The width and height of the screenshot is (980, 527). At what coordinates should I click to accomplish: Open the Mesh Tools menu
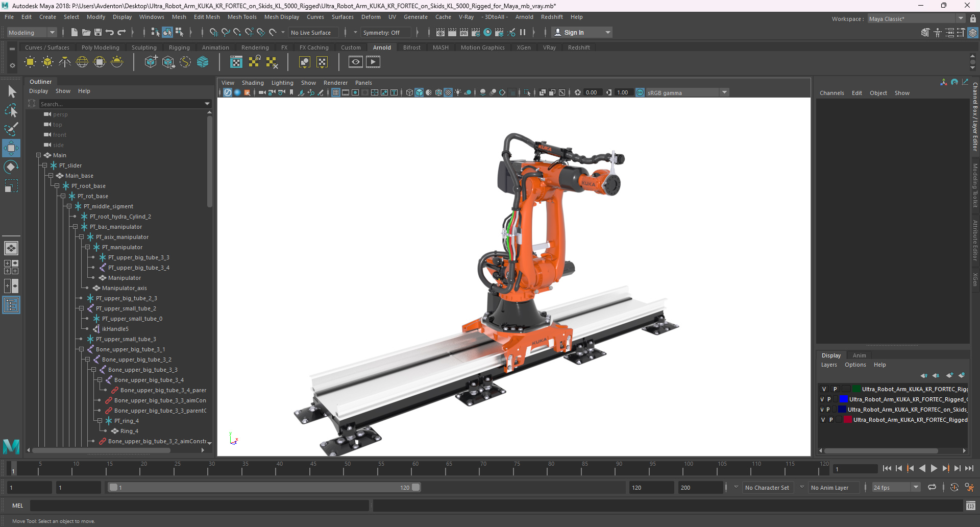click(x=242, y=17)
